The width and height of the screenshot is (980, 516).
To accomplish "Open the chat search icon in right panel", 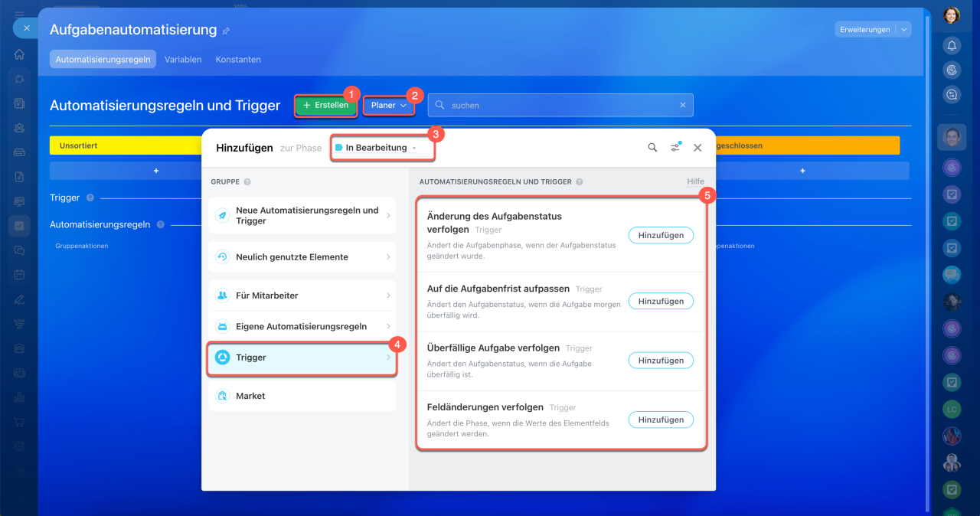I will [x=952, y=94].
